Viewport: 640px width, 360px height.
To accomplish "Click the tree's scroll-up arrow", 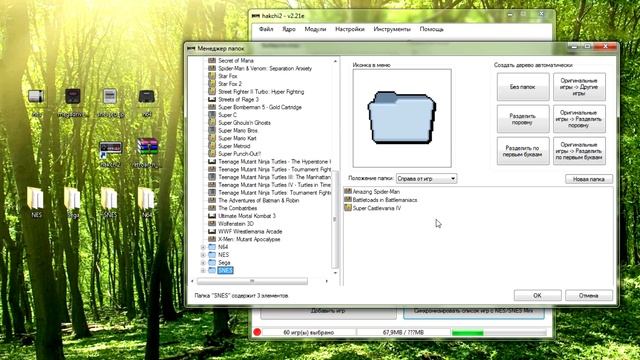I will 335,61.
